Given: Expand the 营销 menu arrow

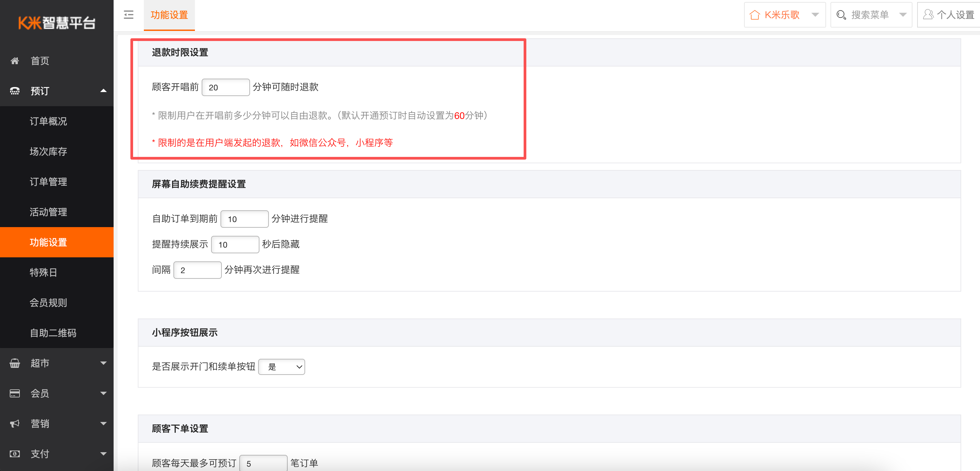Looking at the screenshot, I should [x=103, y=424].
